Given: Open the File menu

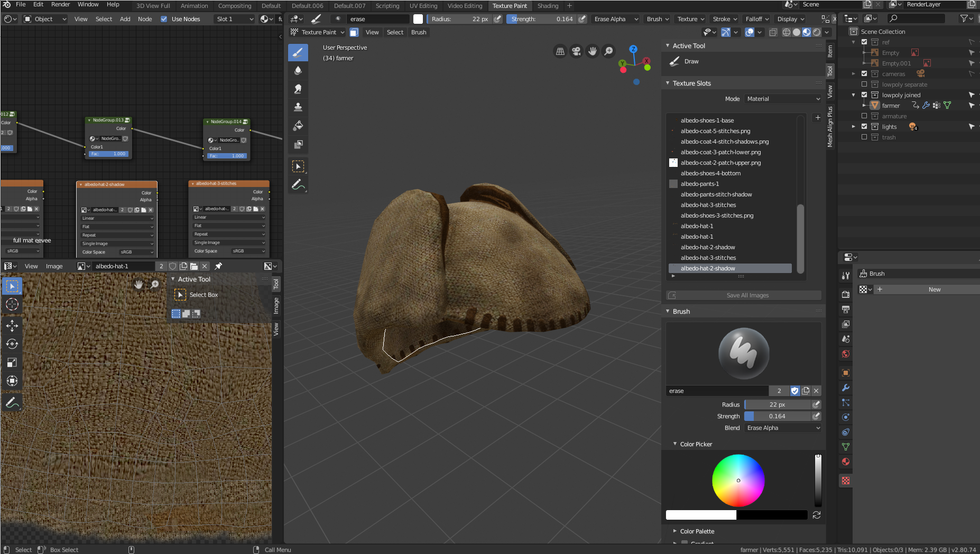Looking at the screenshot, I should (x=21, y=4).
